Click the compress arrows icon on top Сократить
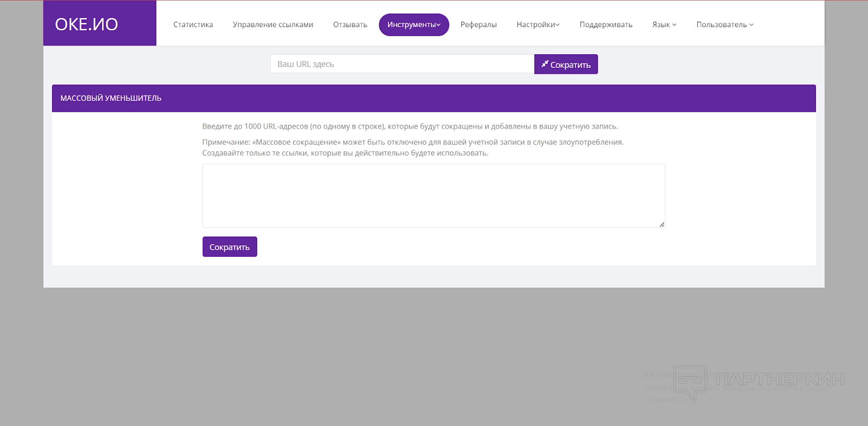The height and width of the screenshot is (426, 868). click(x=545, y=64)
